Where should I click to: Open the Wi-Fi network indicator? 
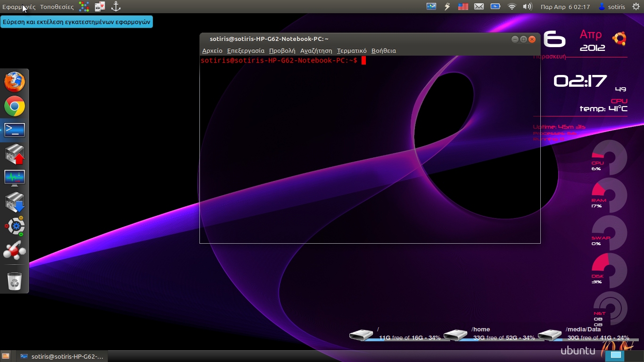click(x=512, y=7)
